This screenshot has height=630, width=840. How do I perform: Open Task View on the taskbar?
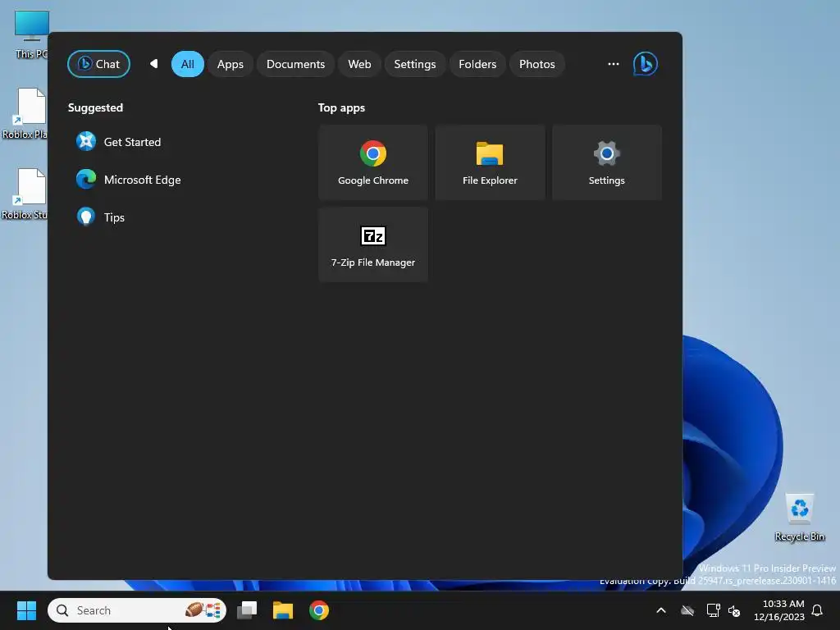click(x=247, y=610)
